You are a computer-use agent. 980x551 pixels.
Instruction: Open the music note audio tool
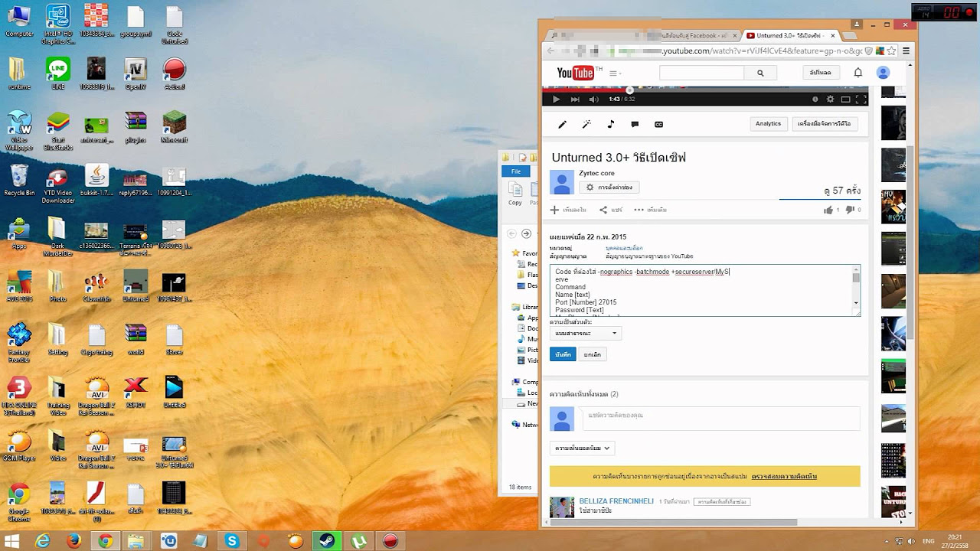611,124
